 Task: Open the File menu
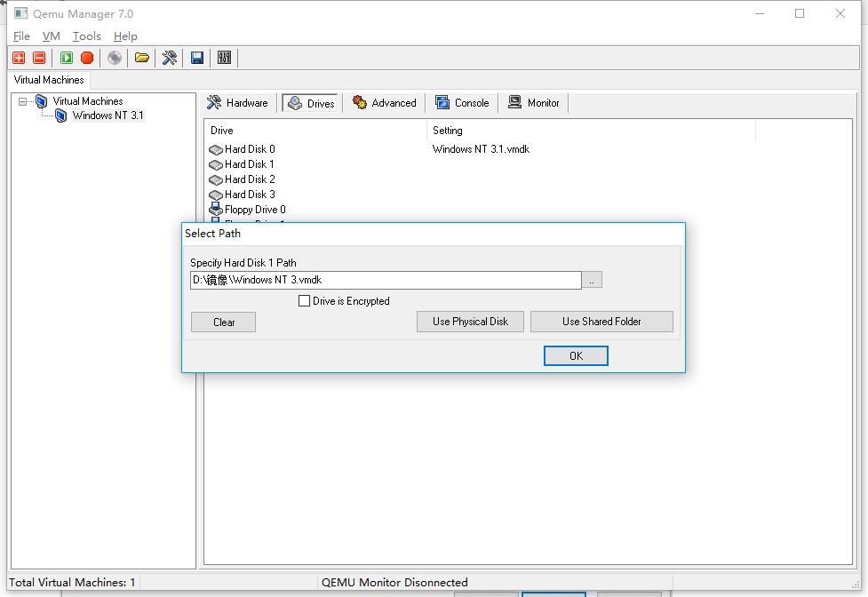coord(21,36)
